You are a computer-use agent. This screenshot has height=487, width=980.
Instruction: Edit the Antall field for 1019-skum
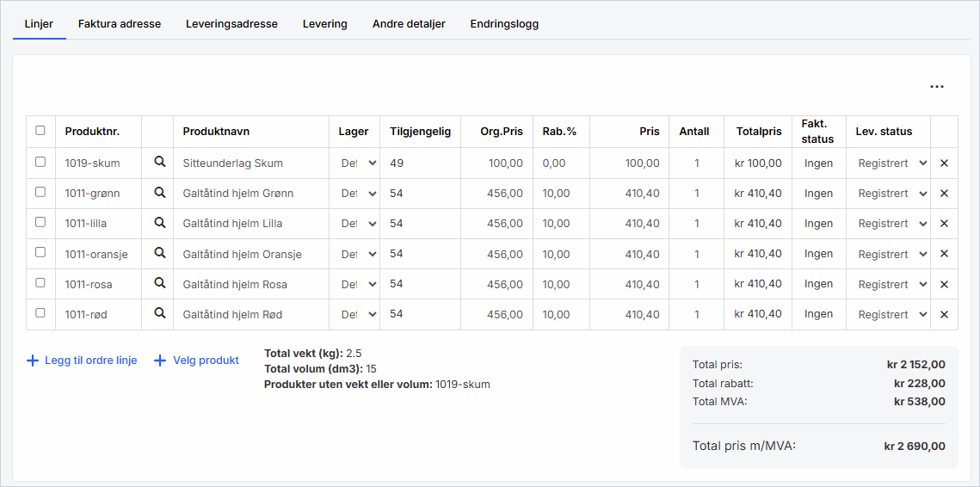[696, 163]
